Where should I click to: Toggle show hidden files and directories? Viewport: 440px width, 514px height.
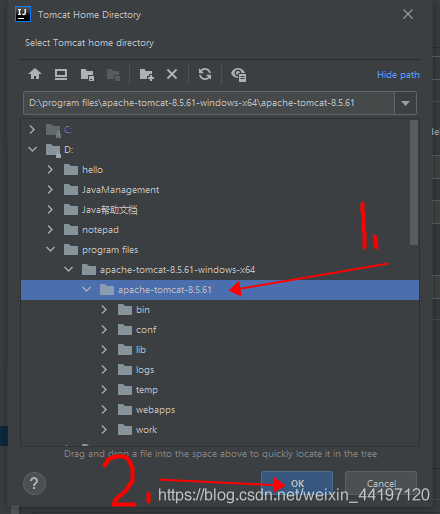239,74
